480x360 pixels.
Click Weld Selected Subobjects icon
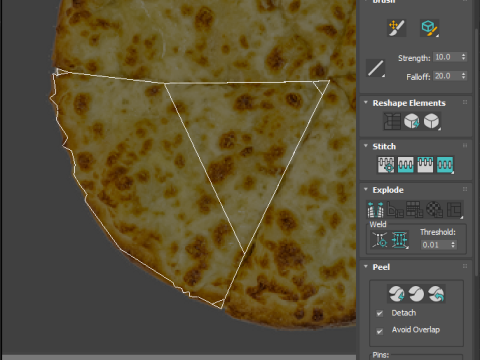click(x=400, y=240)
